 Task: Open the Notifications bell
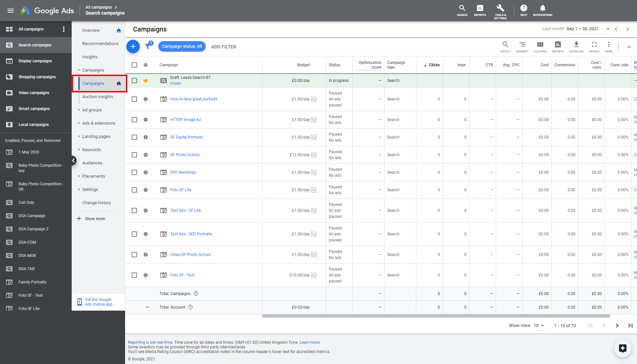click(542, 8)
